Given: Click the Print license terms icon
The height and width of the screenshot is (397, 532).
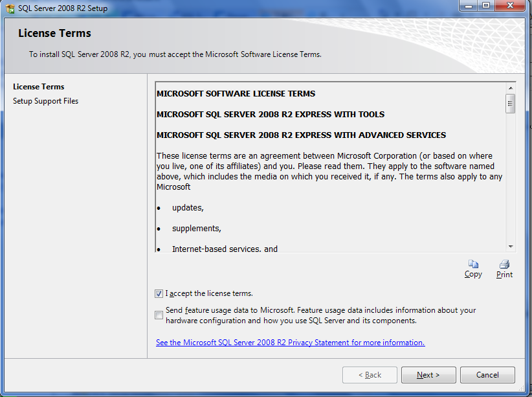Looking at the screenshot, I should point(505,264).
